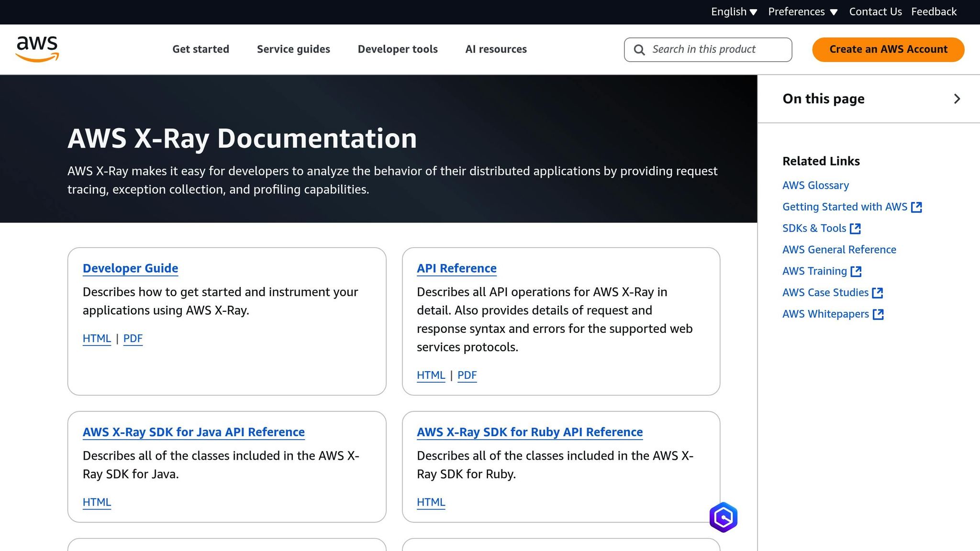980x551 pixels.
Task: Click external link icon beside AWS Training
Action: click(856, 272)
